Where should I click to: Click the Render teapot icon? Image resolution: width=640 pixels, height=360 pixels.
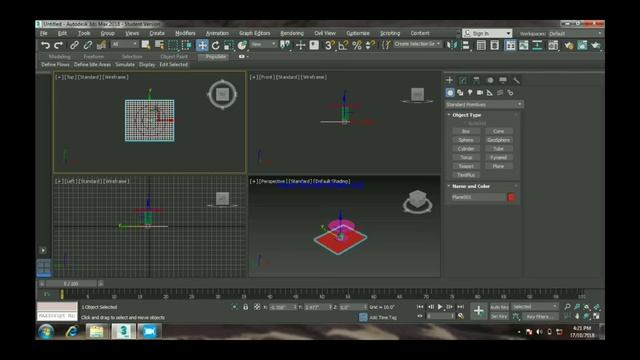[596, 45]
